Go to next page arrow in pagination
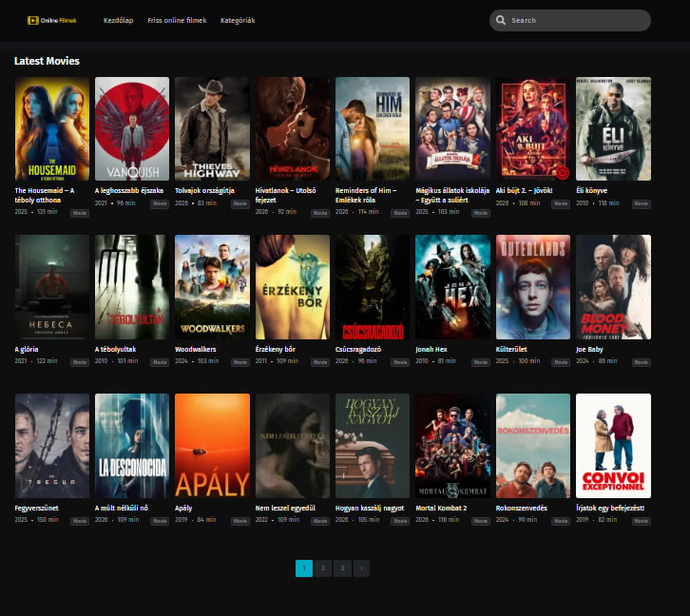Screen dimensions: 690x616 [361, 568]
